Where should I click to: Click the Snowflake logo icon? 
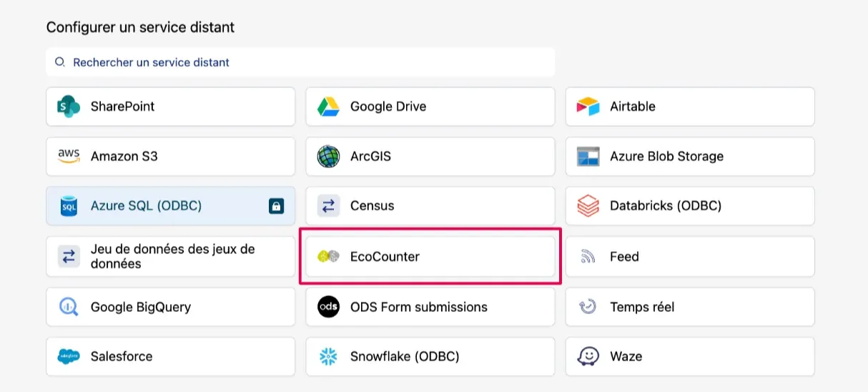pyautogui.click(x=328, y=356)
